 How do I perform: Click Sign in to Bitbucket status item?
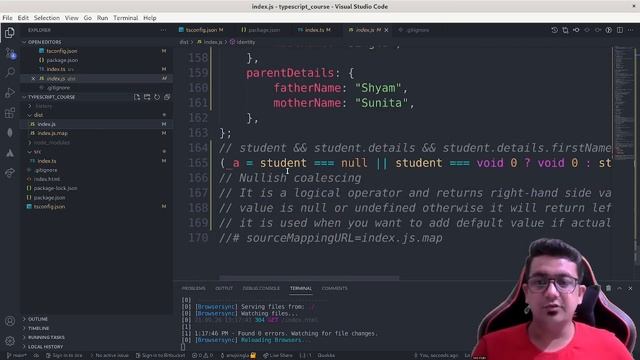(x=160, y=356)
